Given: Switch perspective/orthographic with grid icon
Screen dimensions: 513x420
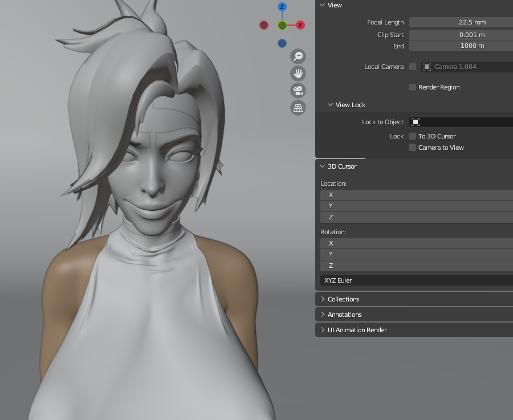Looking at the screenshot, I should [298, 108].
